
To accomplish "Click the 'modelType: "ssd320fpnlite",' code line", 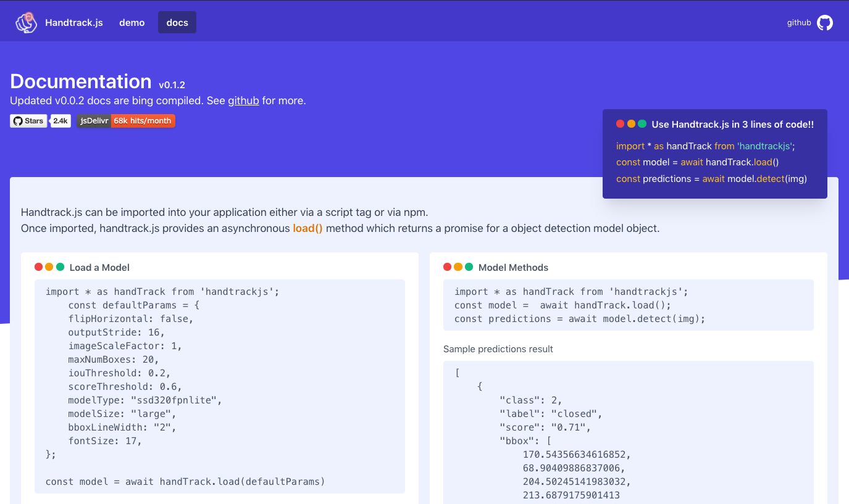I will [x=145, y=400].
